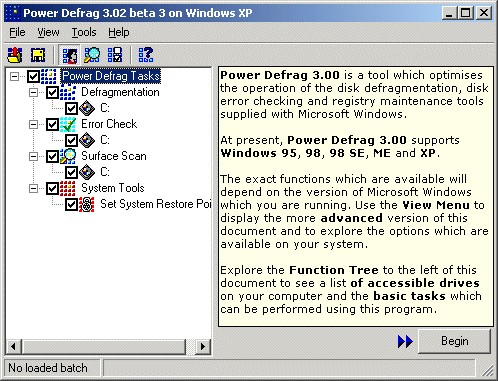Select the magnifier scan toolbar icon
The image size is (498, 381).
[92, 55]
